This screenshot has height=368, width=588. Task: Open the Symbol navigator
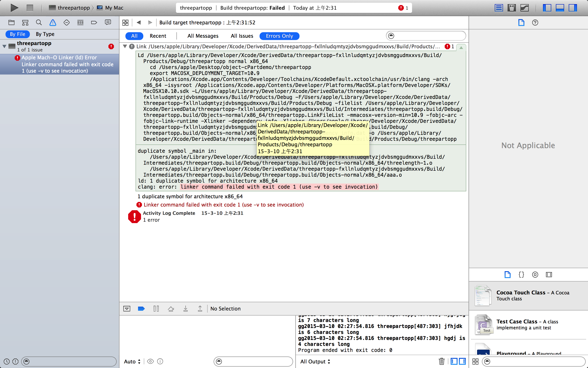pyautogui.click(x=25, y=23)
